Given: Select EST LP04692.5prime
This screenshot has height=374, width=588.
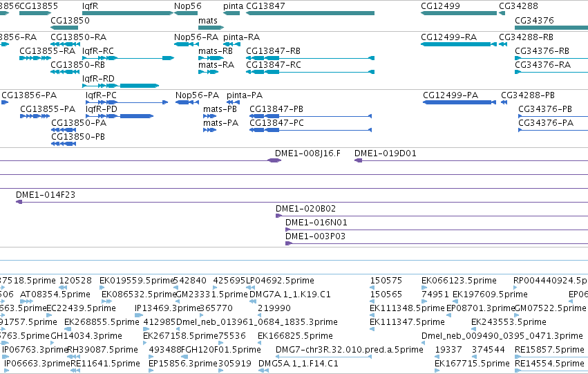Looking at the screenshot, I should coord(279,281).
